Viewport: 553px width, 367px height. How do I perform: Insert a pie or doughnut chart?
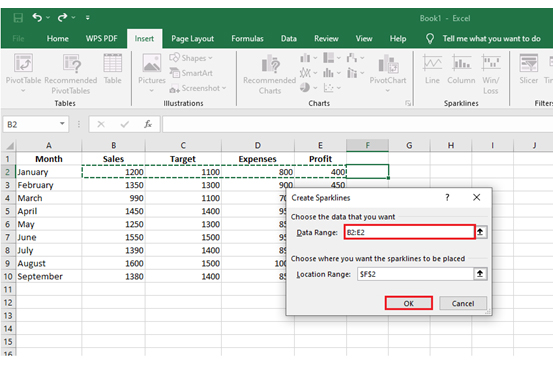point(308,88)
